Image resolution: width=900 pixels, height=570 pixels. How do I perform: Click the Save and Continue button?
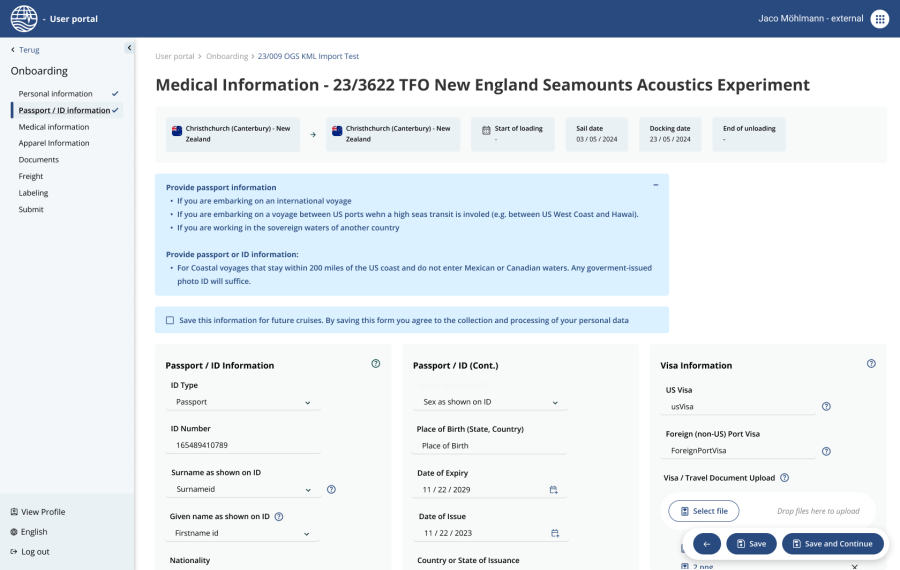click(832, 544)
